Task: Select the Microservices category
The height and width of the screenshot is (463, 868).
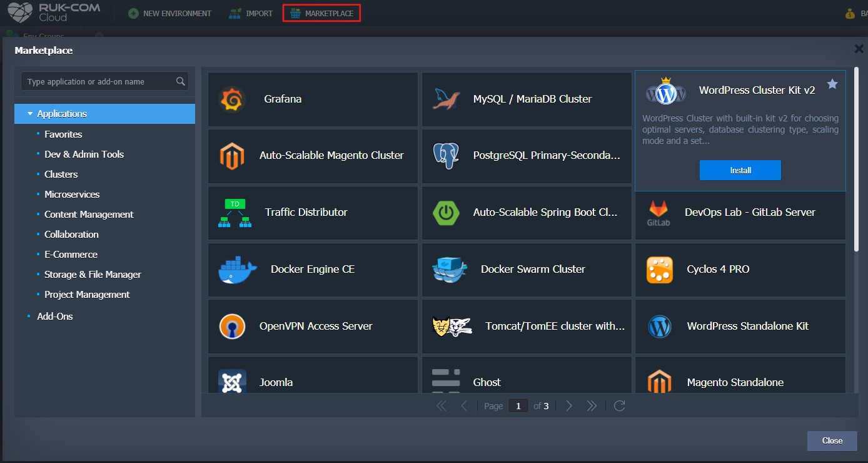Action: click(72, 195)
